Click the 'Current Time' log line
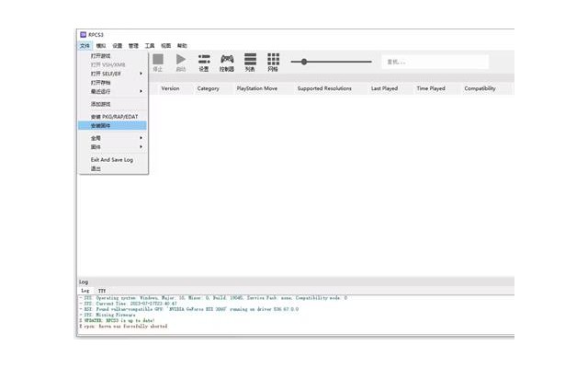Viewport: 588px width, 368px height. [129, 304]
